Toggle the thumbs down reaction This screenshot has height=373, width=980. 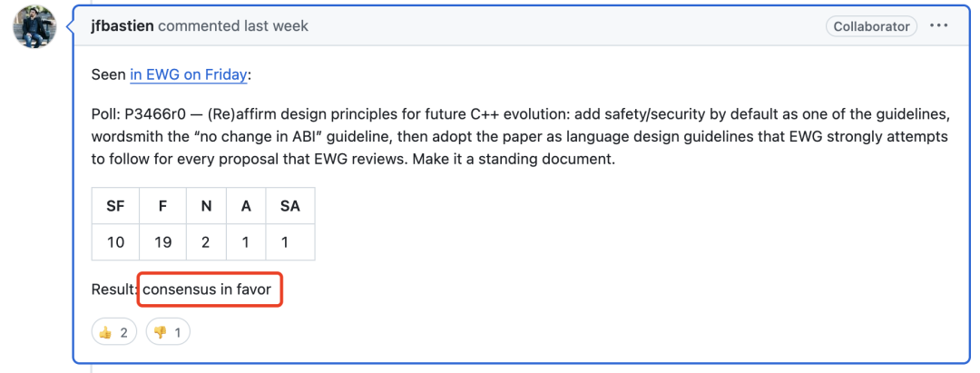168,332
